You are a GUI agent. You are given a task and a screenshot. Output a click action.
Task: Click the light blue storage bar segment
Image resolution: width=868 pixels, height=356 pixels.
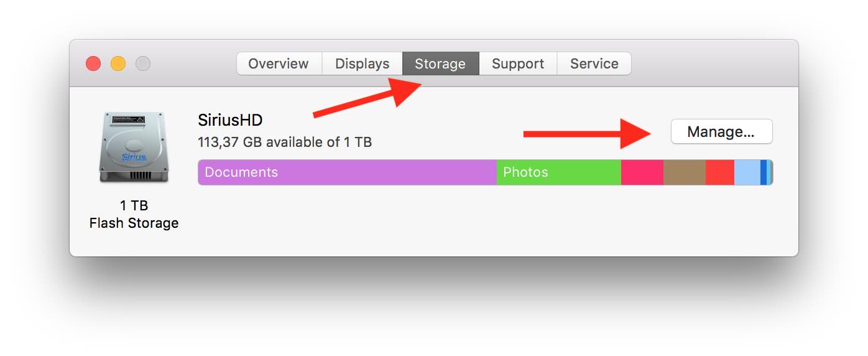pos(747,172)
